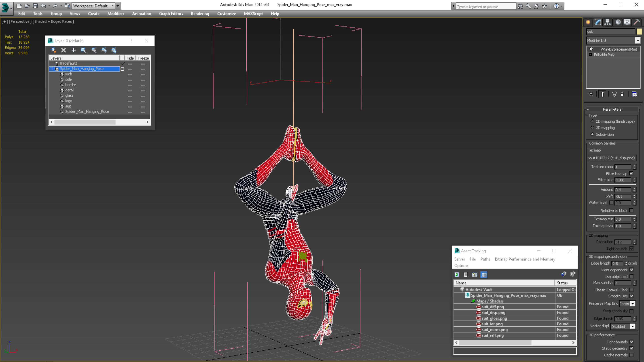644x362 pixels.
Task: Enable Water level checkbox
Action: tap(612, 203)
